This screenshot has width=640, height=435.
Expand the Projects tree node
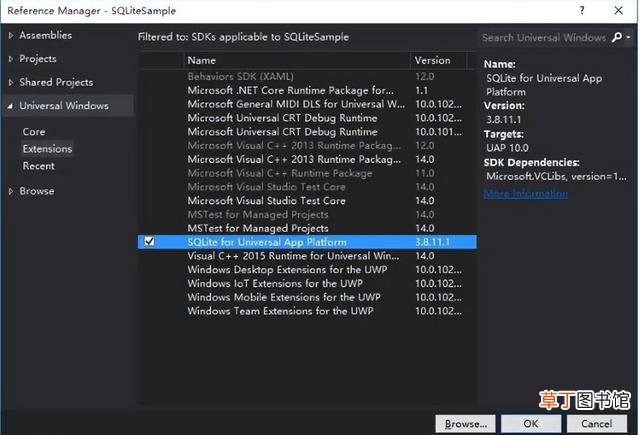(11, 59)
